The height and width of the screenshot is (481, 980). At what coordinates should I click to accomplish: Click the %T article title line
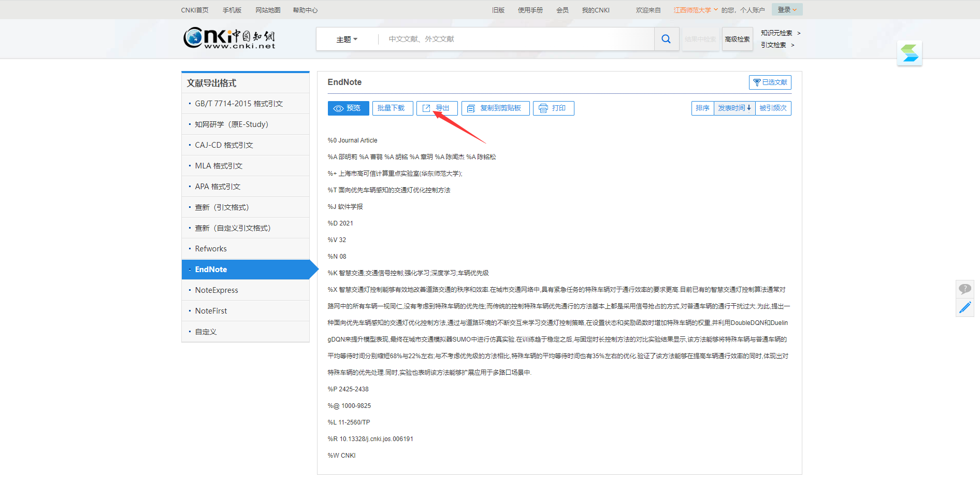[389, 190]
